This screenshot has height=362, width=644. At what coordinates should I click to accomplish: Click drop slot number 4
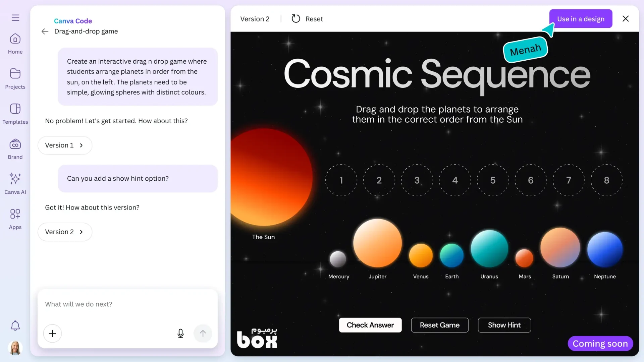tap(455, 180)
